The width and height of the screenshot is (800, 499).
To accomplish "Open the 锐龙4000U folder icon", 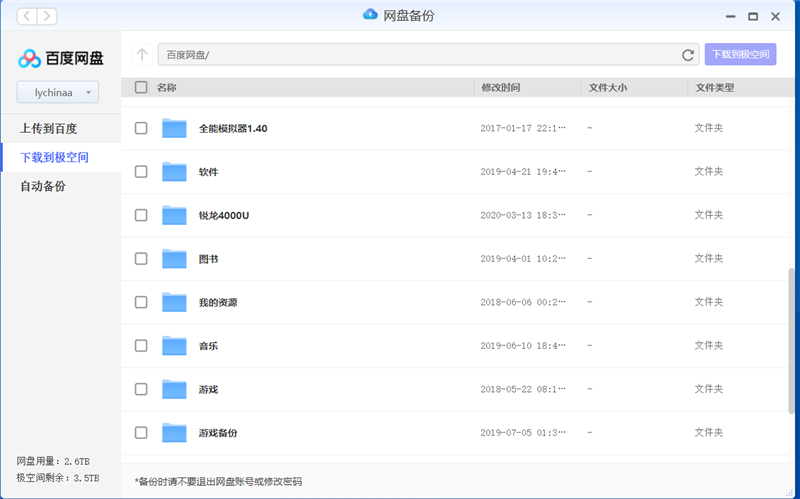I will pyautogui.click(x=174, y=215).
